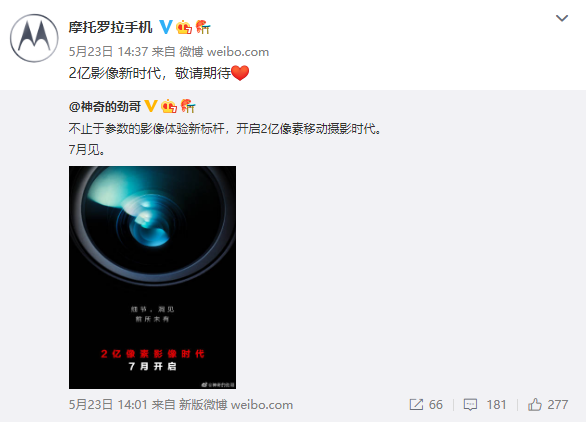Click the 277 like count
The width and height of the screenshot is (586, 422).
point(558,404)
